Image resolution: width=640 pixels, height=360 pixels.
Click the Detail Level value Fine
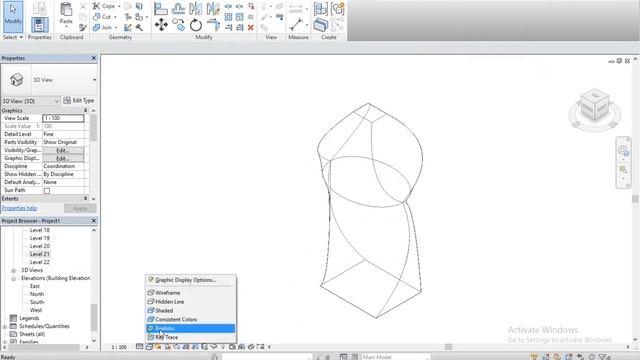[x=63, y=134]
